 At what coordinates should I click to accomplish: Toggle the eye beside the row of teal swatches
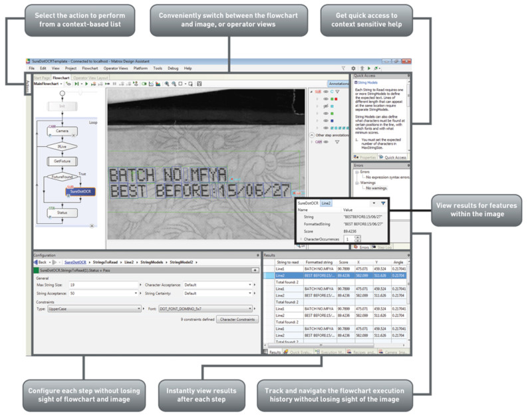click(326, 128)
